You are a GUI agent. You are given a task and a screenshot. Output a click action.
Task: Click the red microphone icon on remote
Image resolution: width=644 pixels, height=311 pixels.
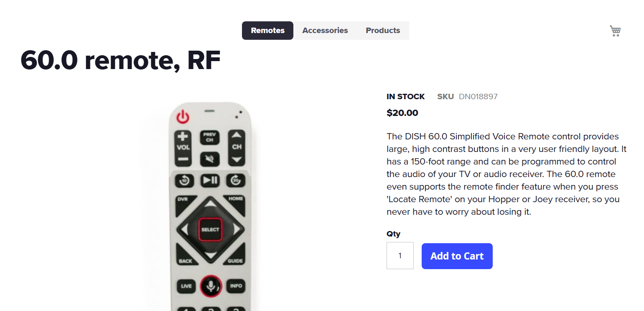coord(210,286)
